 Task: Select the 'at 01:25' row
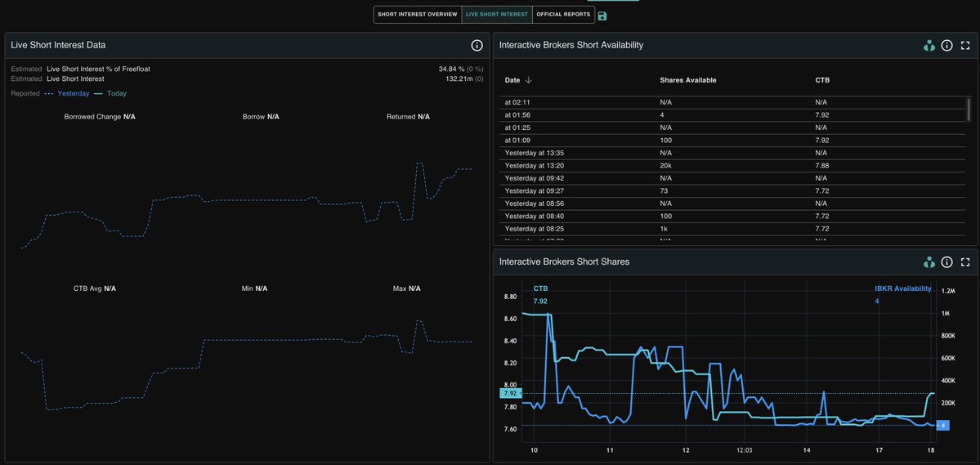pos(732,127)
